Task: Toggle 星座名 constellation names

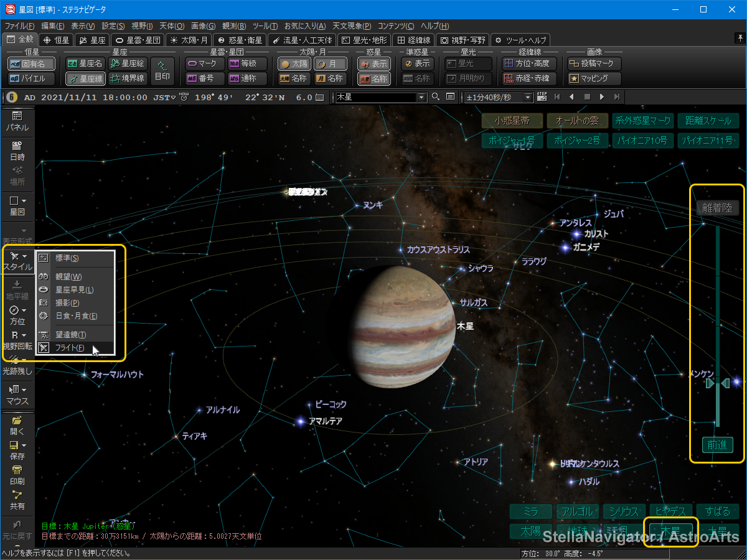Action: tap(85, 63)
